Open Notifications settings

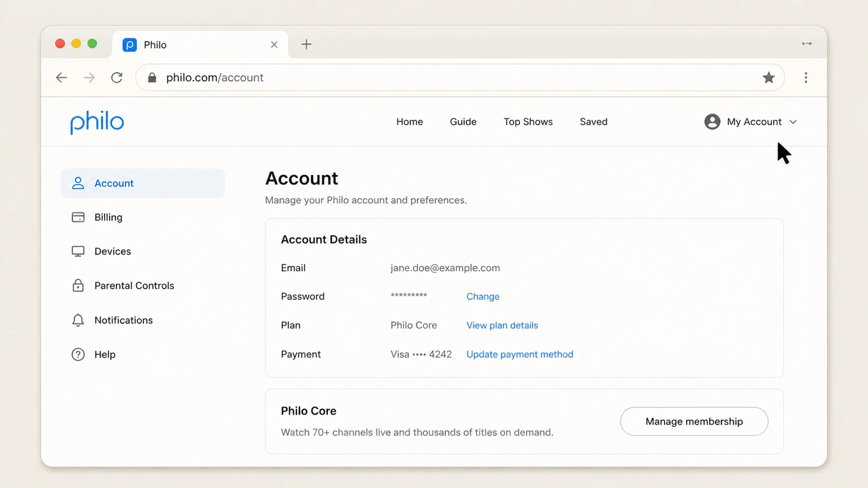tap(143, 320)
